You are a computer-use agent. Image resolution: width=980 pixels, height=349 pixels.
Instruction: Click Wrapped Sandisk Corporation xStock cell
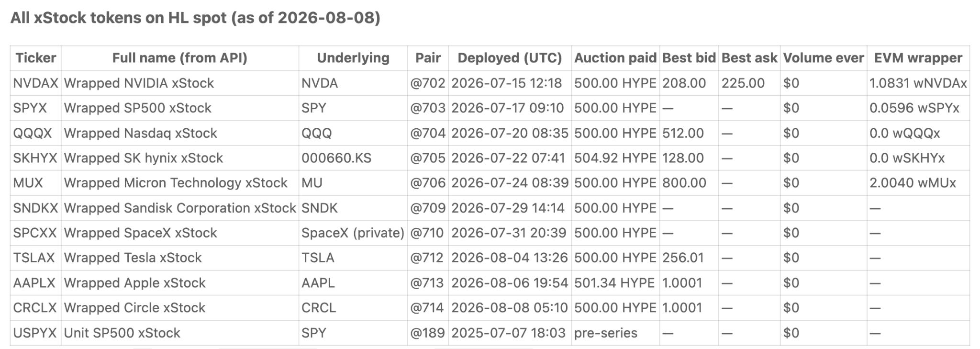click(180, 208)
